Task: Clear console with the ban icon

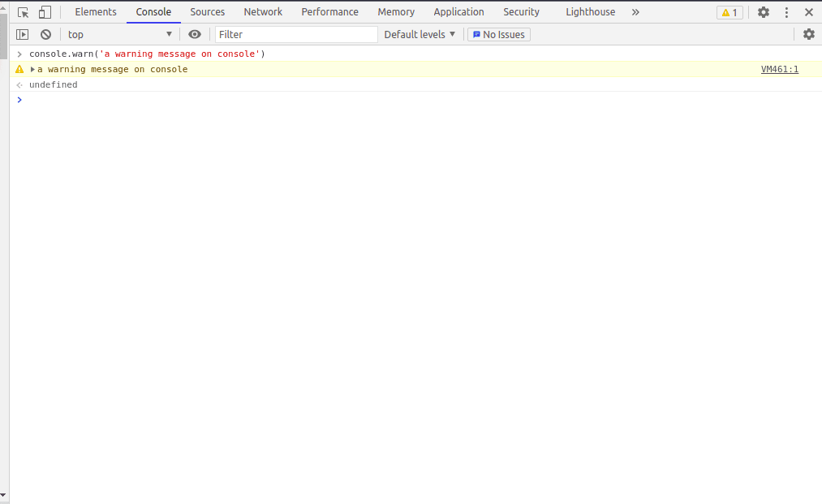Action: pyautogui.click(x=46, y=35)
